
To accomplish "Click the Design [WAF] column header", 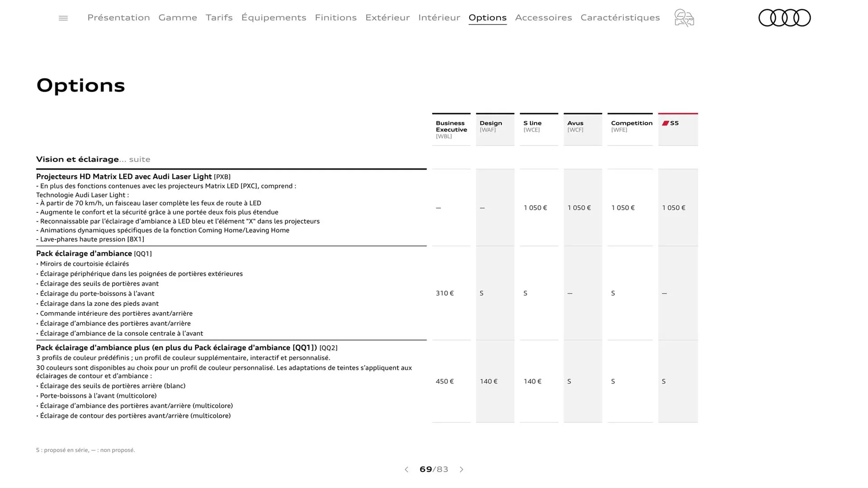I will click(x=495, y=129).
